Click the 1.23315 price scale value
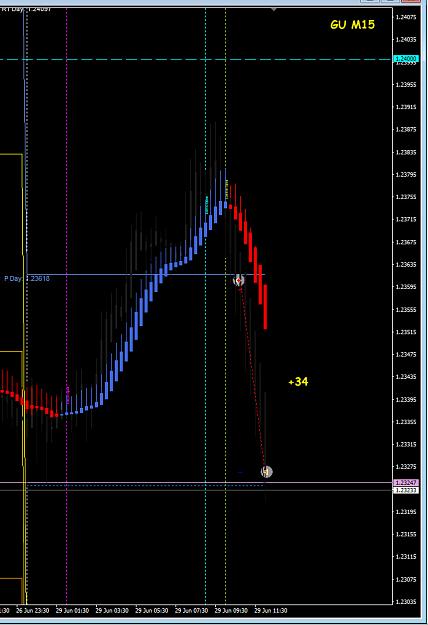Screen dimensions: 428x625 click(x=406, y=444)
